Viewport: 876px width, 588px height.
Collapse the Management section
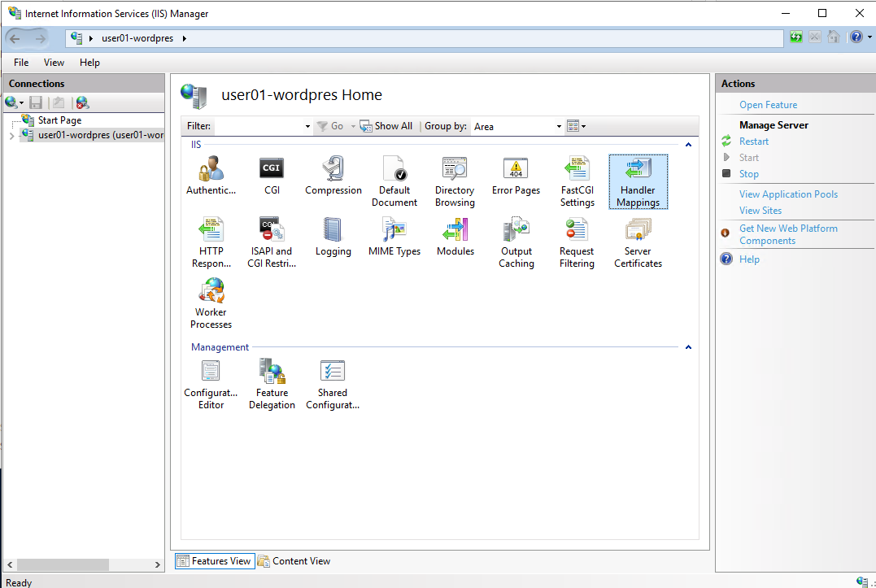[688, 347]
